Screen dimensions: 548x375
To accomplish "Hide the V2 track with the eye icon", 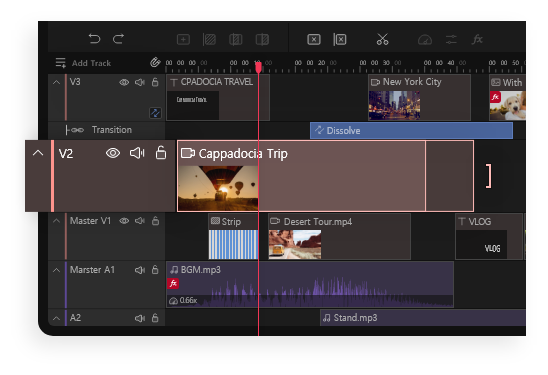I will coord(113,153).
